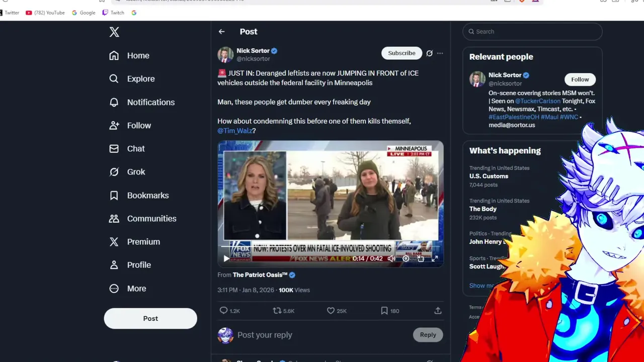Open the Google bookmark in browser bar
Viewport: 644px width, 362px height.
click(84, 13)
